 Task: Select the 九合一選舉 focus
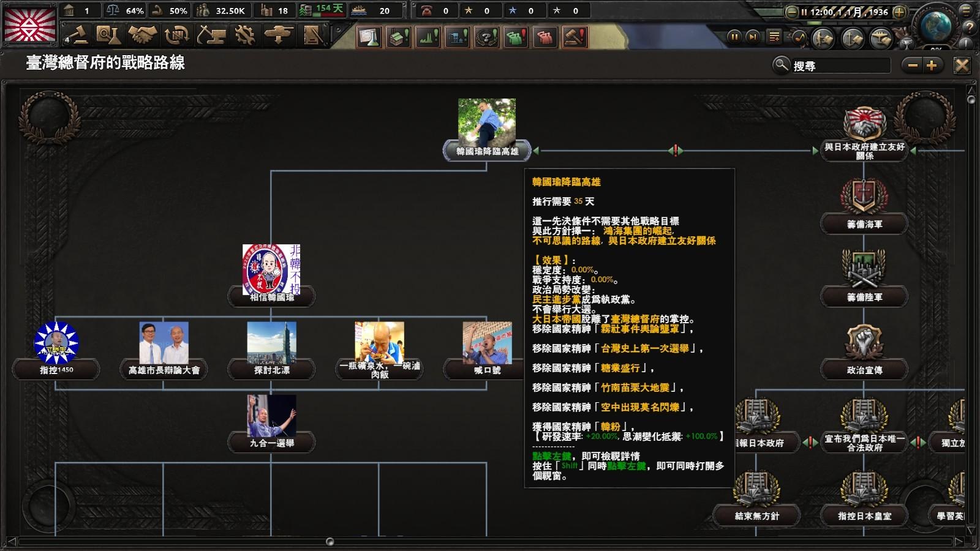(x=271, y=424)
